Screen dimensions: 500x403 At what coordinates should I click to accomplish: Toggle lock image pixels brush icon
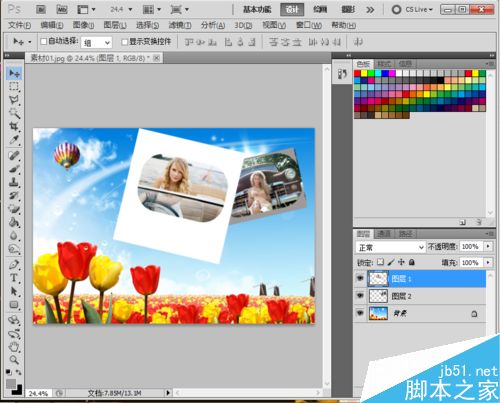click(x=391, y=262)
